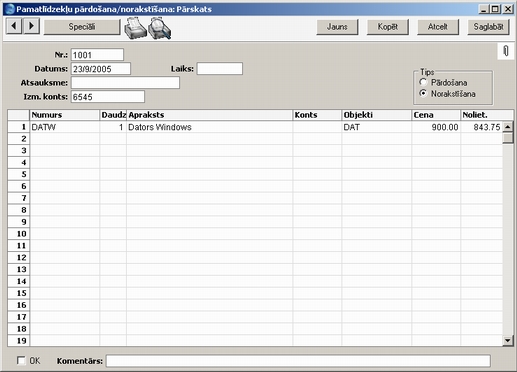Go to the previous record with left arrow
The width and height of the screenshot is (517, 372).
pos(14,26)
